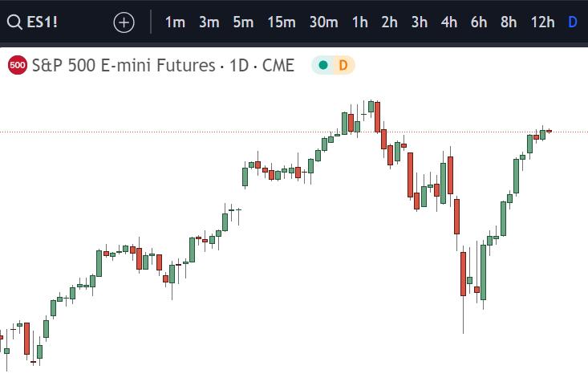Screen dimensions: 588x390
Task: Set timeframe to 12h
Action: click(542, 22)
